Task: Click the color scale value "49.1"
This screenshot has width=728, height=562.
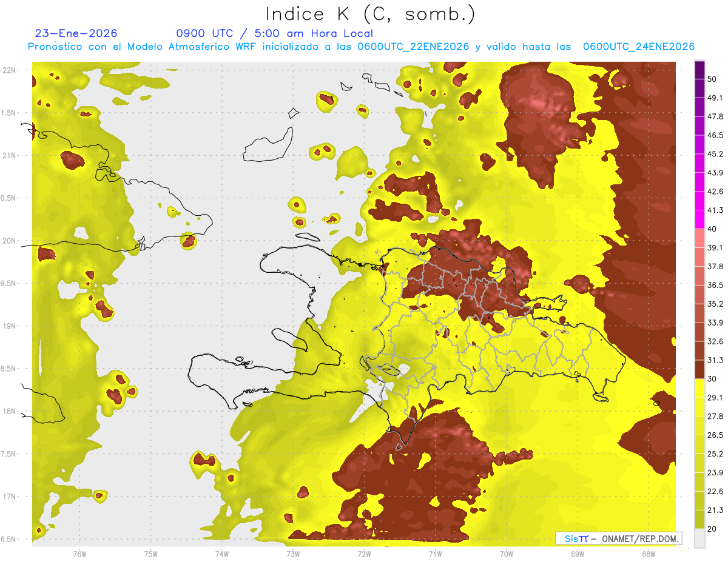Action: pyautogui.click(x=715, y=98)
